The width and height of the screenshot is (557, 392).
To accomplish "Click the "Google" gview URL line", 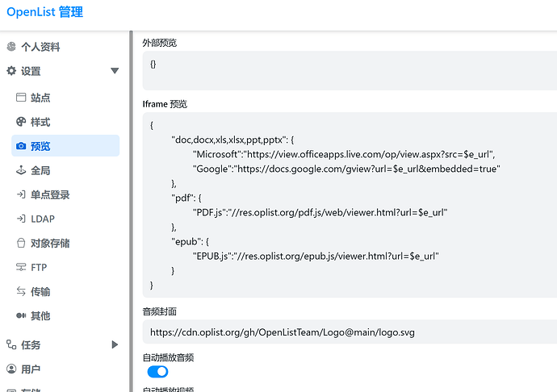I will point(346,169).
